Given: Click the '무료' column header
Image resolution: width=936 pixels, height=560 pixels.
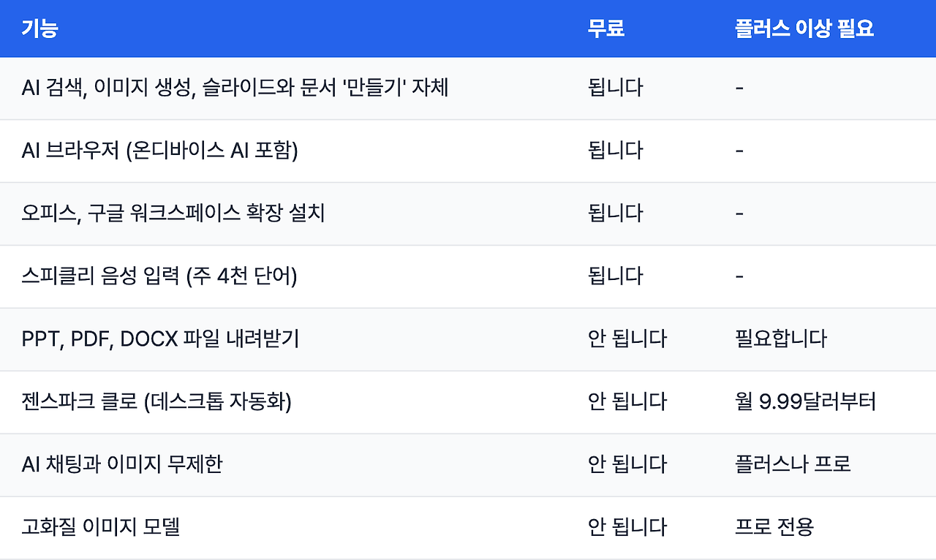Looking at the screenshot, I should [x=606, y=29].
